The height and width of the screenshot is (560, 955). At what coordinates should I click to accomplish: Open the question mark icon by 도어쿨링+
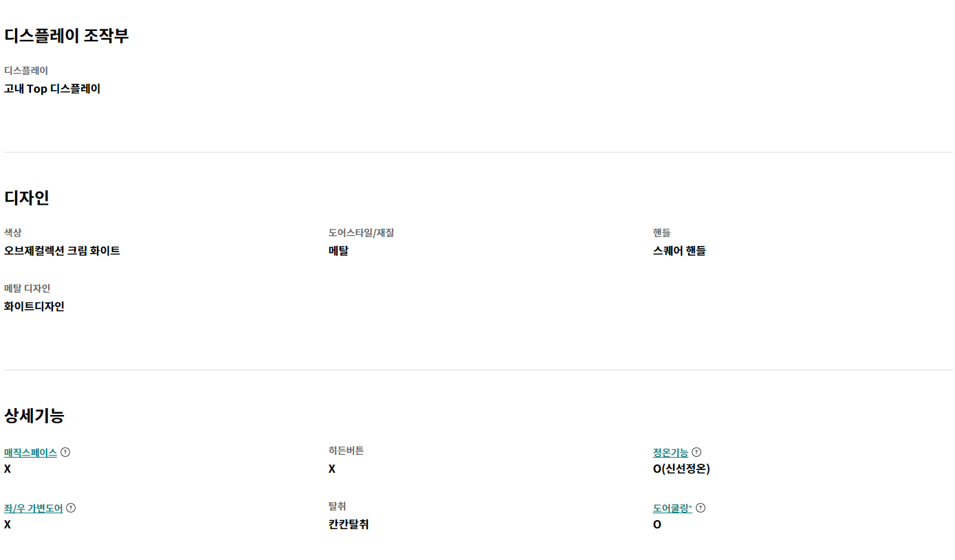click(701, 508)
